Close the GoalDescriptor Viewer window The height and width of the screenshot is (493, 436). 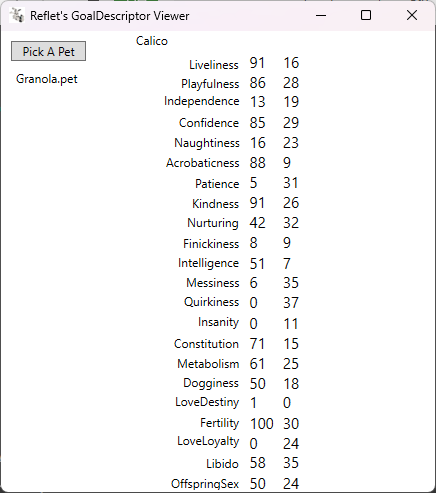(412, 15)
